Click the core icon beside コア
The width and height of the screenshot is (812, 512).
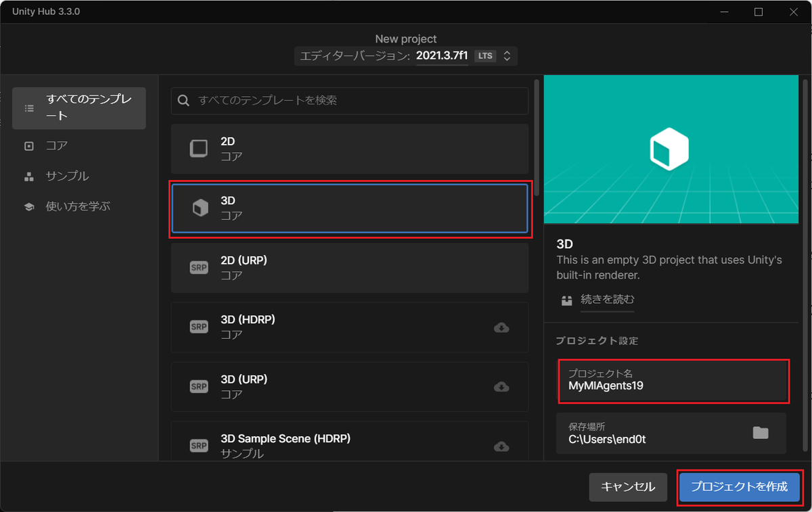(x=29, y=146)
